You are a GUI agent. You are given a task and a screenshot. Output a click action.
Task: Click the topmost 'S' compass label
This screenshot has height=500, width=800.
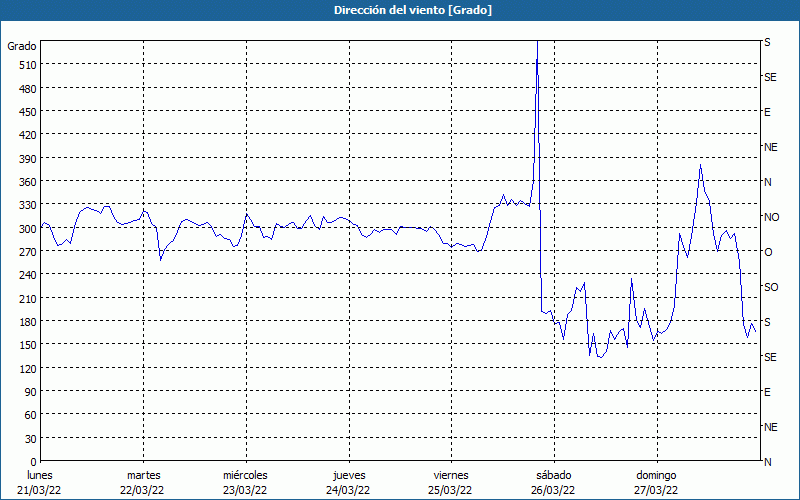pos(767,42)
